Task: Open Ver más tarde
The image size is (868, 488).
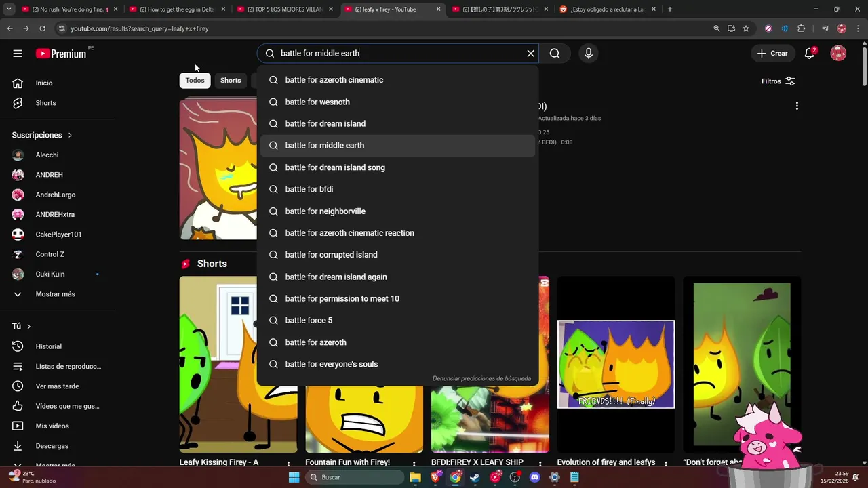Action: tap(58, 386)
